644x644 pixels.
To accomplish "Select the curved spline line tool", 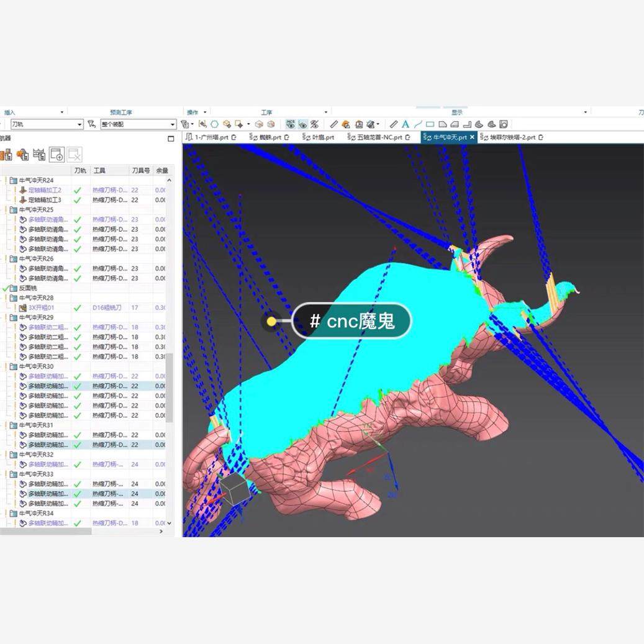I will pos(418,124).
